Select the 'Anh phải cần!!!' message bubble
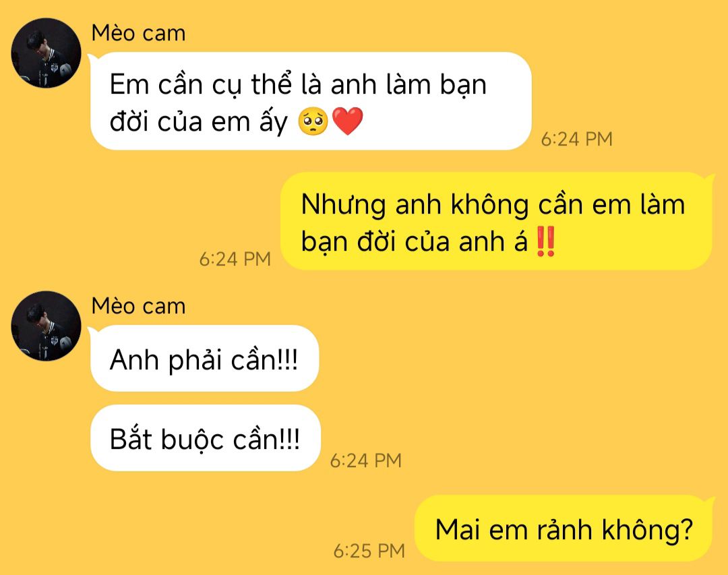This screenshot has width=728, height=575. click(x=204, y=358)
